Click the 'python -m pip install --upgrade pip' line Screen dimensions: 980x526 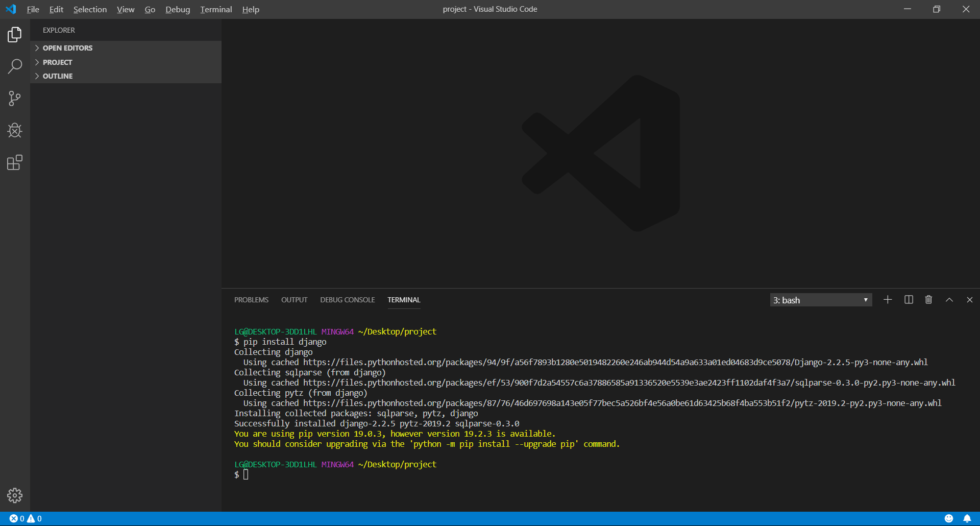(x=427, y=444)
